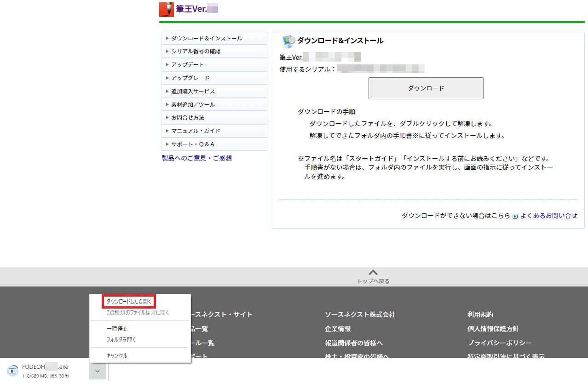This screenshot has width=588, height=384.
Task: Click arrow icon beside よくあるお問い合せ
Action: tap(515, 216)
